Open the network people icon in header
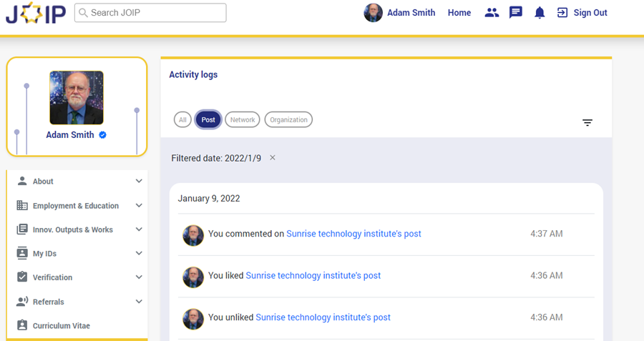This screenshot has height=341, width=644. click(x=492, y=13)
